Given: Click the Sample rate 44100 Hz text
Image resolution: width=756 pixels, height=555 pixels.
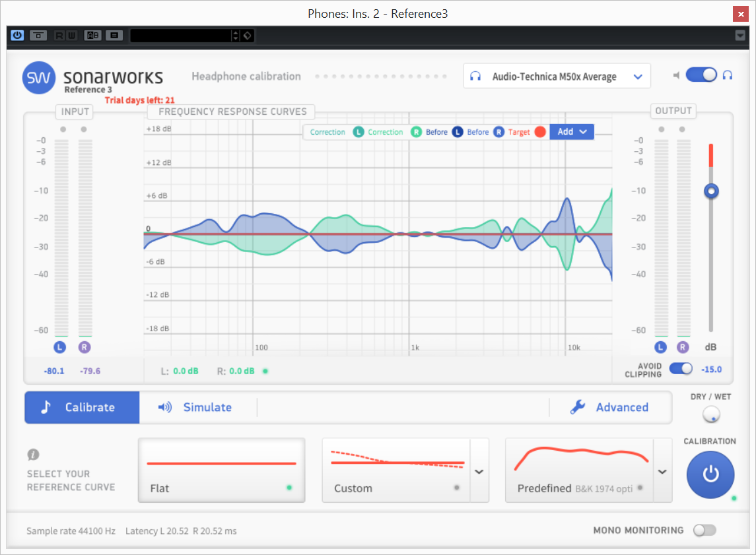Looking at the screenshot, I should pos(71,531).
